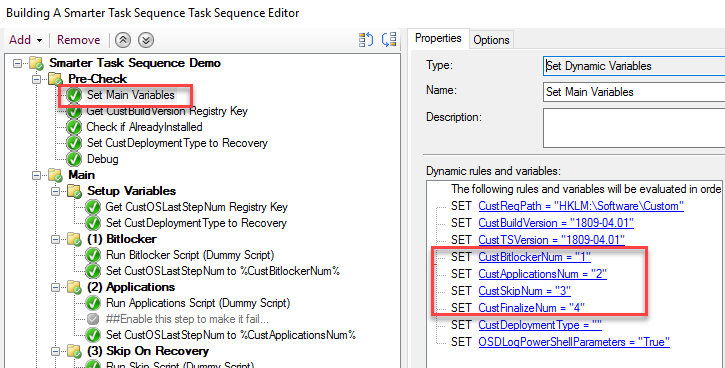Select the (1) Bitlocker folder icon

[74, 239]
